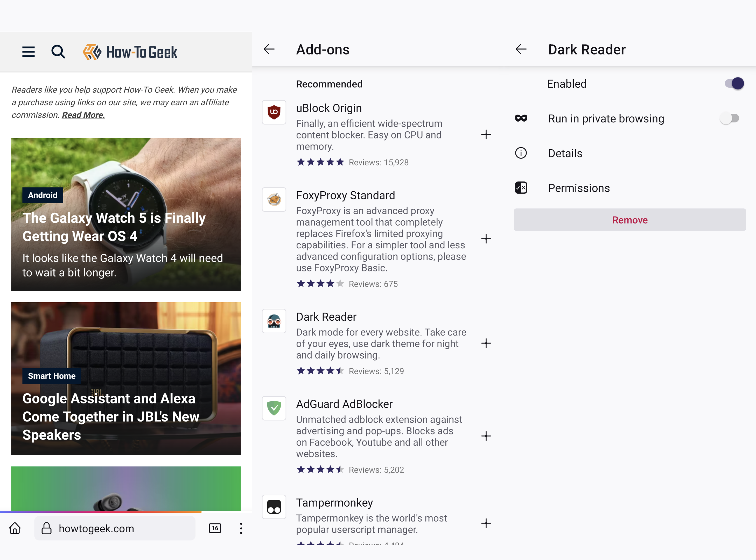This screenshot has width=756, height=560.
Task: Open the tab counter showing 16 tabs
Action: coord(215,528)
